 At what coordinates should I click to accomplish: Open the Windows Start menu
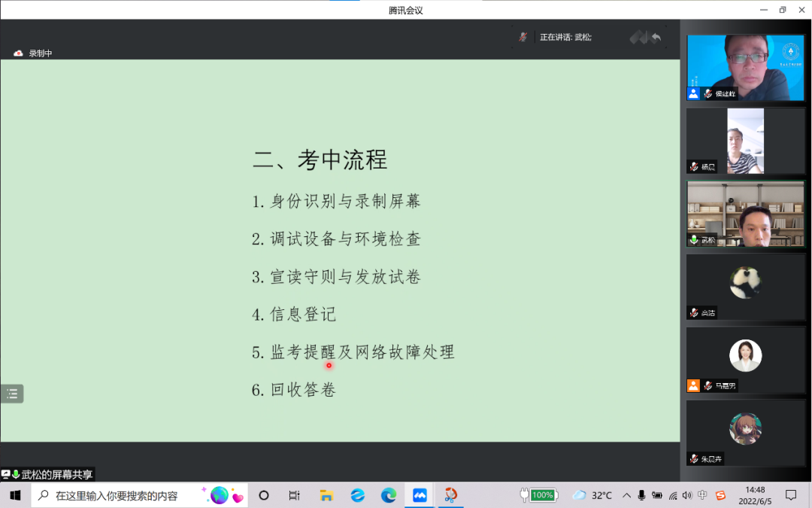[15, 495]
